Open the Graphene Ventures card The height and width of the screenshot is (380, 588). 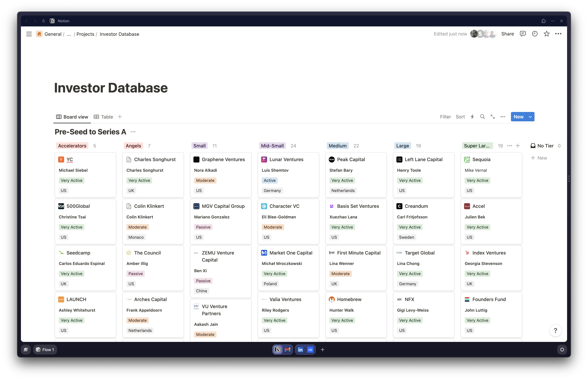(220, 175)
